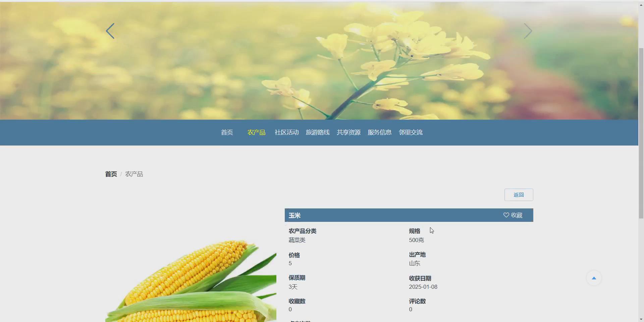This screenshot has height=322, width=644.
Task: Open the 邻里交流 navigation menu item
Action: tap(410, 132)
